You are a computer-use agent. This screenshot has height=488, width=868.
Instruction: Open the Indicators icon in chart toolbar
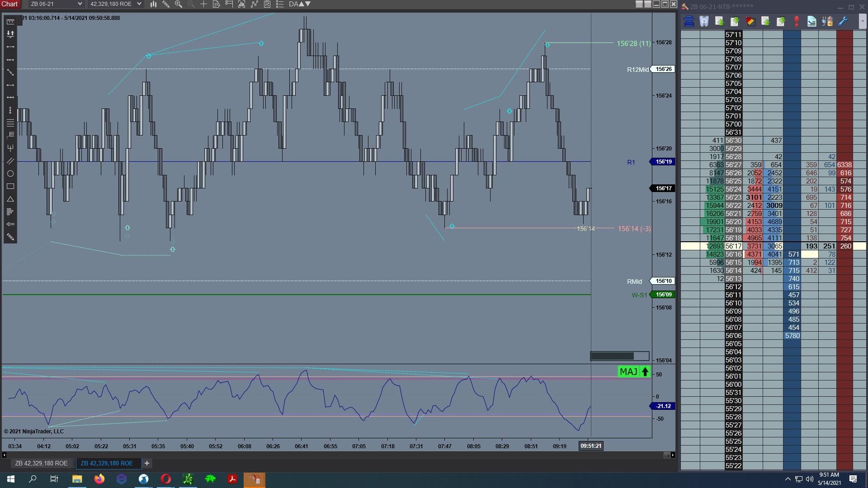click(x=255, y=4)
